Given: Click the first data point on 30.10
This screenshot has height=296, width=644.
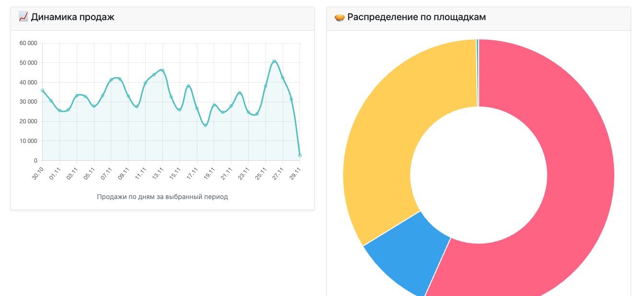Looking at the screenshot, I should point(43,90).
